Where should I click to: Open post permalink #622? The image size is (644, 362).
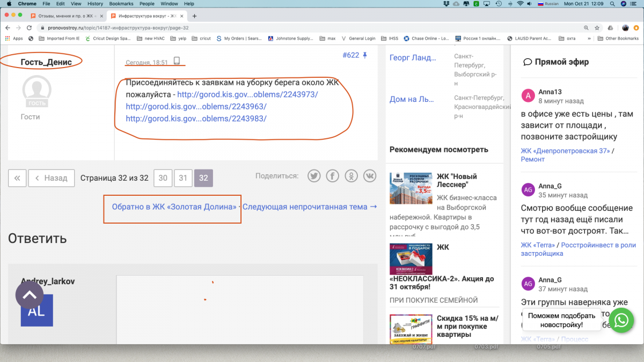pos(350,55)
